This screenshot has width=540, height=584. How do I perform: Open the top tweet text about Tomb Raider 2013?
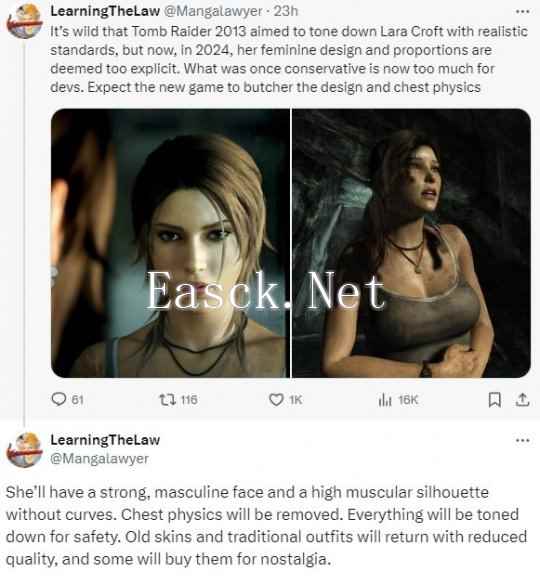click(289, 59)
